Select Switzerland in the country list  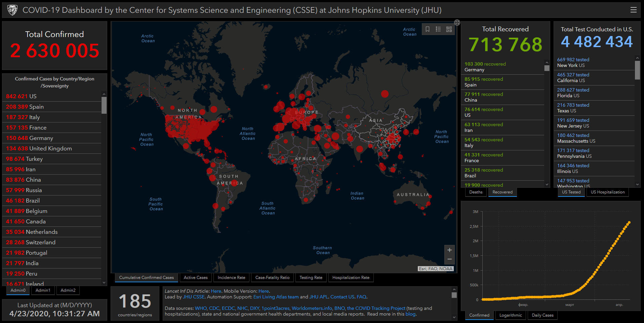[52, 242]
